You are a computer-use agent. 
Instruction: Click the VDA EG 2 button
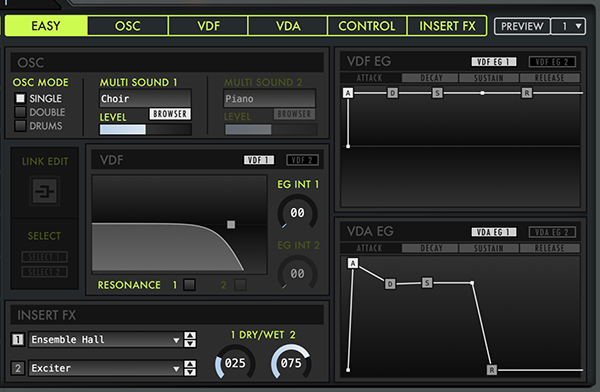(x=552, y=232)
